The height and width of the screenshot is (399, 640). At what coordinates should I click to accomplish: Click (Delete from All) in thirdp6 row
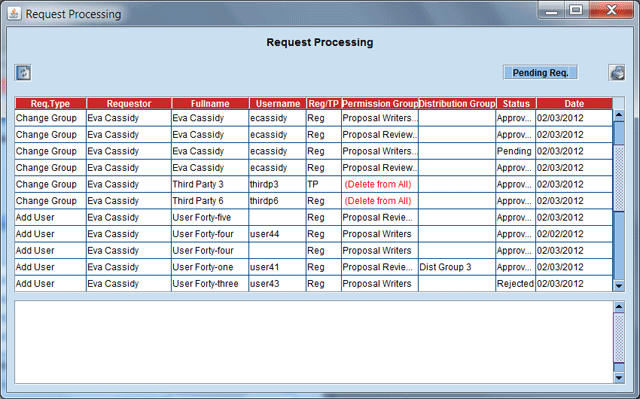pyautogui.click(x=380, y=201)
